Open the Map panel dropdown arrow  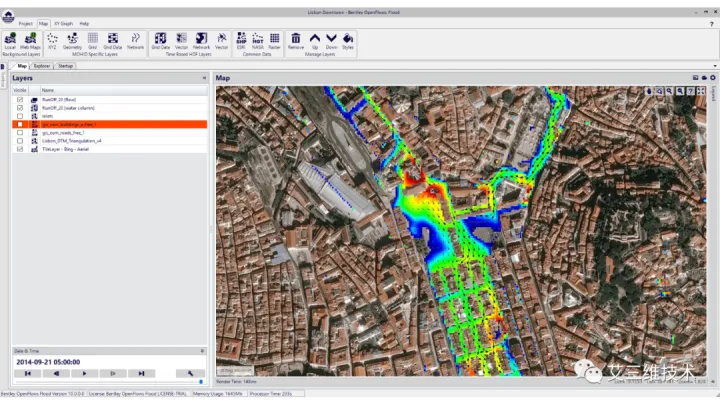click(714, 66)
